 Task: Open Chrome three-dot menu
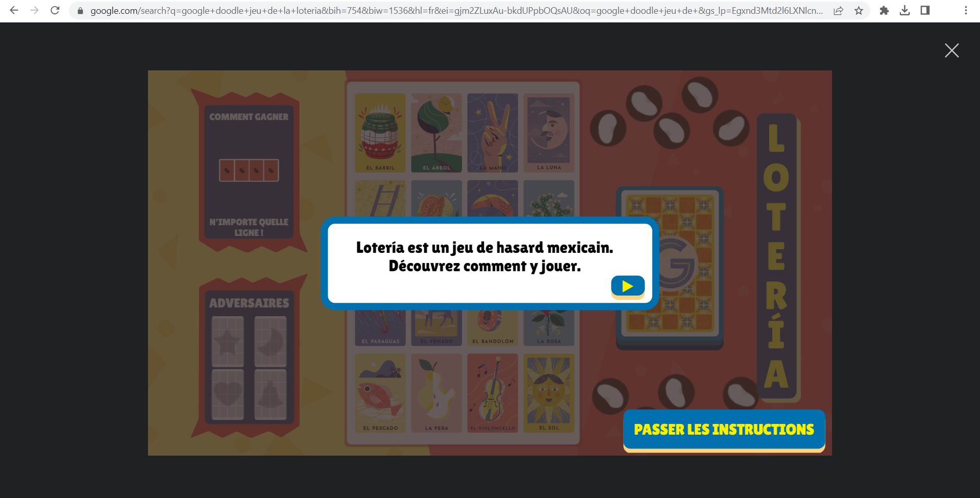click(x=966, y=11)
